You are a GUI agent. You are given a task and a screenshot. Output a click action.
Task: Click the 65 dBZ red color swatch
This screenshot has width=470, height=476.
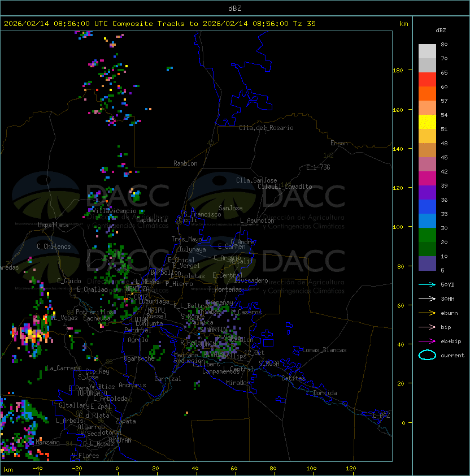[x=427, y=80]
